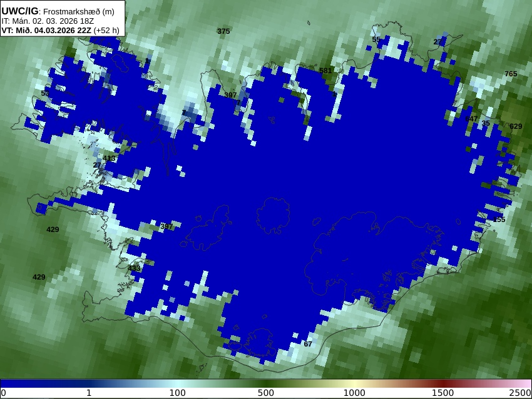Select the 'IT: Mán. 02. 03. 2026 18Z' line
The height and width of the screenshot is (399, 532).
48,21
